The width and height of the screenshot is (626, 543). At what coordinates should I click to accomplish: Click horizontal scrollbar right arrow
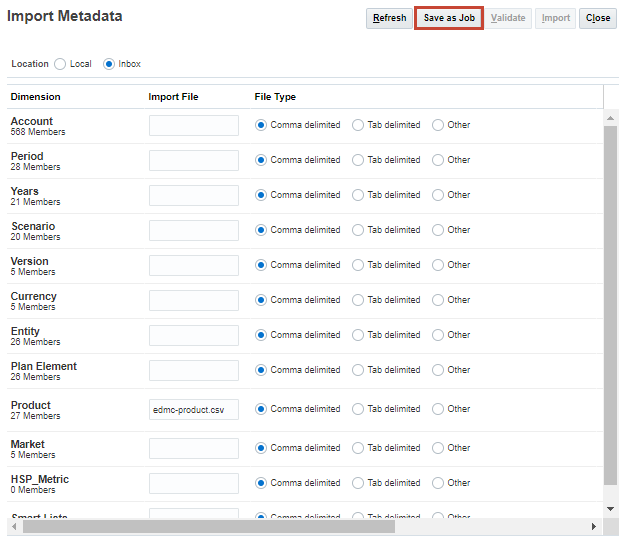[594, 527]
